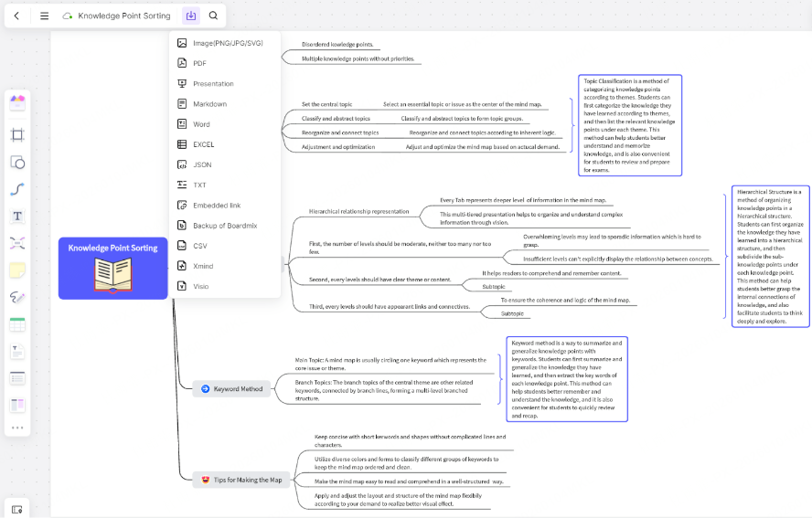Export the board as Xmind
The height and width of the screenshot is (518, 812).
[203, 266]
